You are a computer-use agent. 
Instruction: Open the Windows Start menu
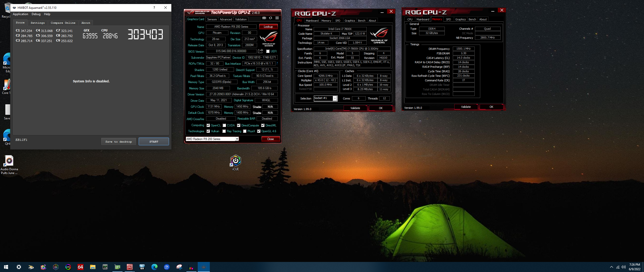point(6,267)
